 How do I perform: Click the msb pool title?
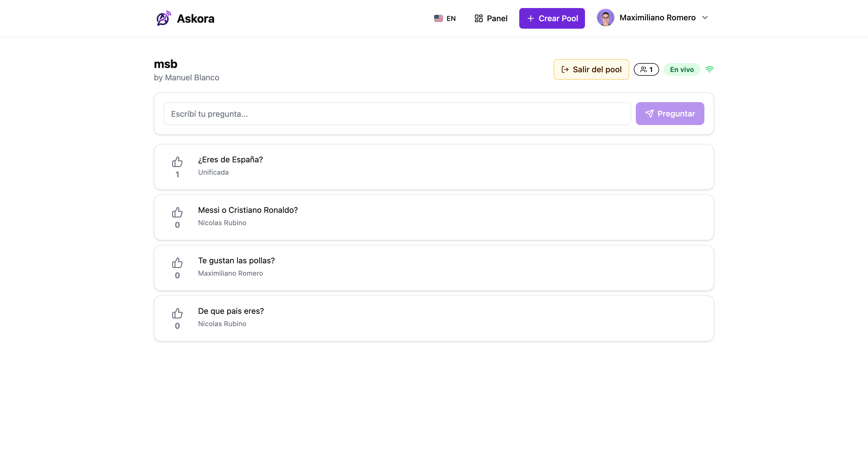pos(165,64)
